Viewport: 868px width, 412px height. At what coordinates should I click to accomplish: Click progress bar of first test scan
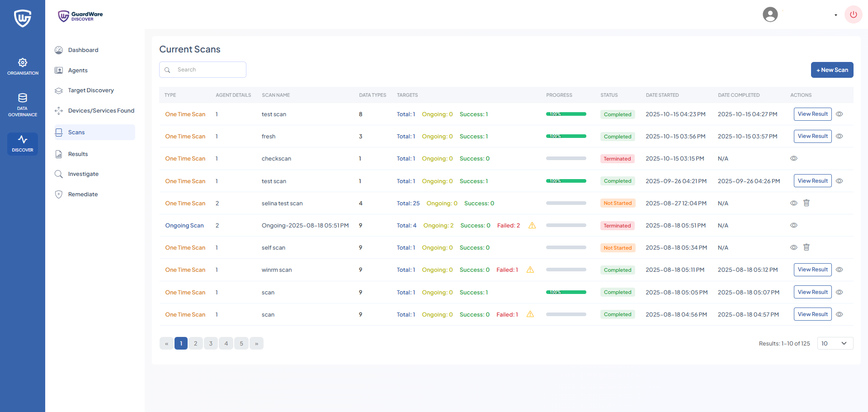[x=566, y=114]
